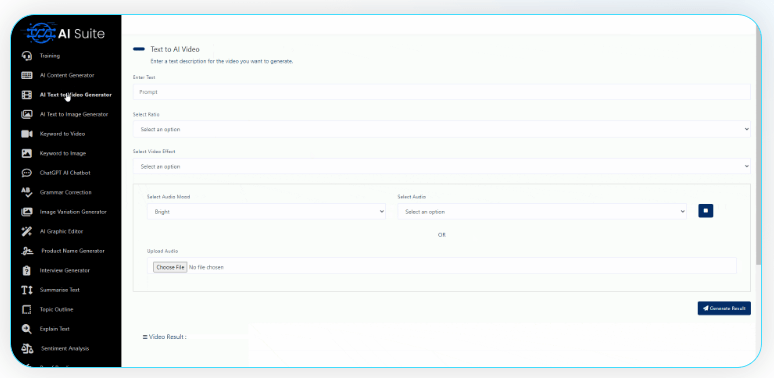This screenshot has width=774, height=378.
Task: Click the film icon for Text to Video
Action: point(27,95)
